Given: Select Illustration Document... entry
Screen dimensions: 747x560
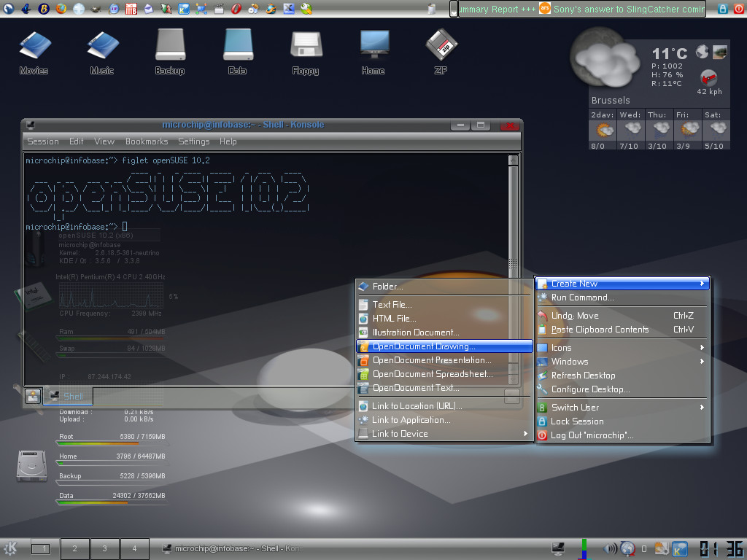Looking at the screenshot, I should [x=444, y=332].
